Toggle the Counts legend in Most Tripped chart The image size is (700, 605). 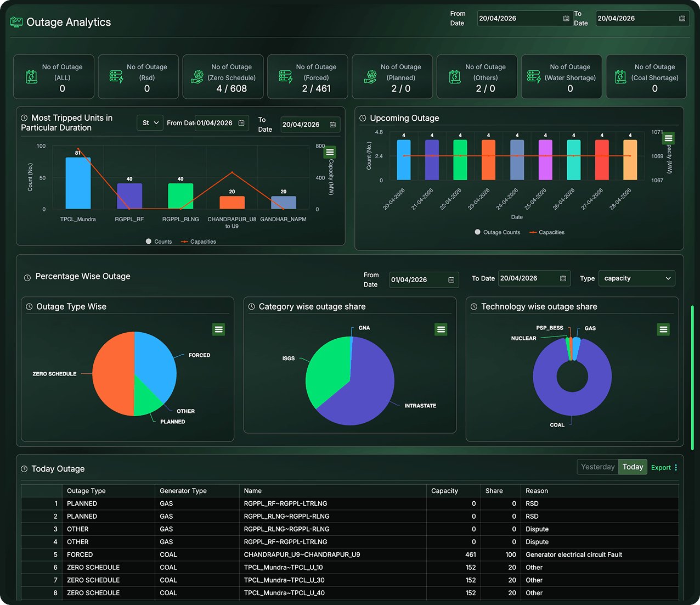(159, 242)
